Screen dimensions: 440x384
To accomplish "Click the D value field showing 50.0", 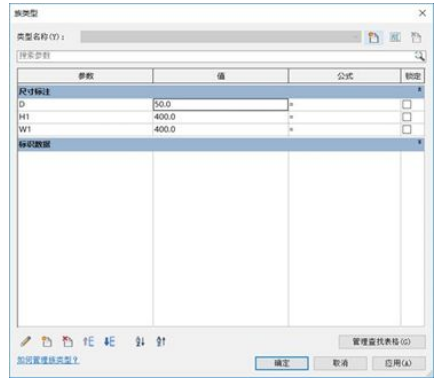I will pyautogui.click(x=220, y=104).
